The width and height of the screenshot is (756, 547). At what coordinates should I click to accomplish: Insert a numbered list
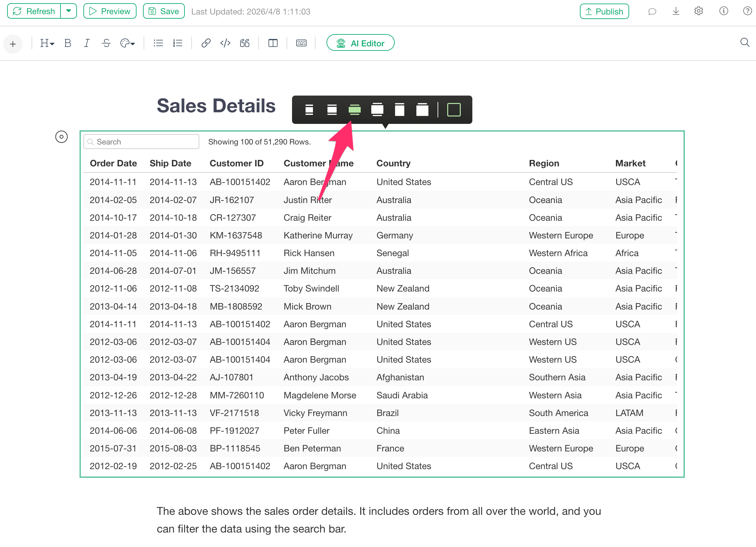point(178,43)
